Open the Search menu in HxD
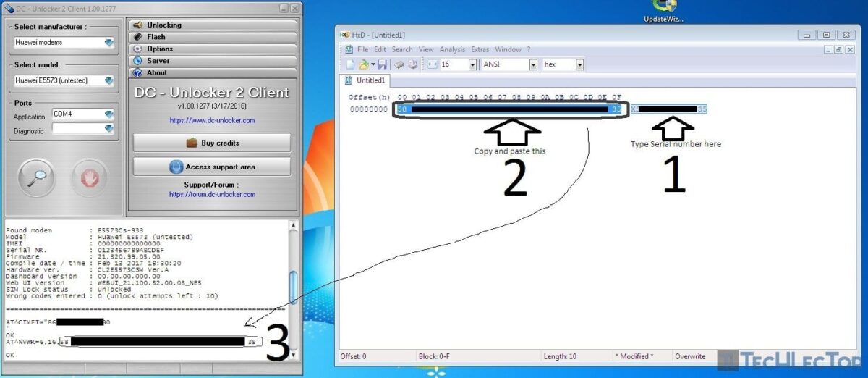868x378 pixels. pyautogui.click(x=402, y=49)
